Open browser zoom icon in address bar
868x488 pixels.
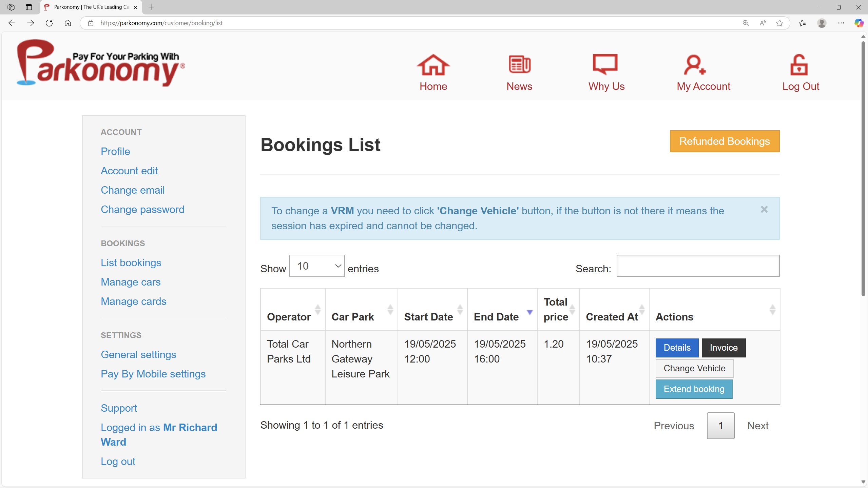click(x=746, y=23)
